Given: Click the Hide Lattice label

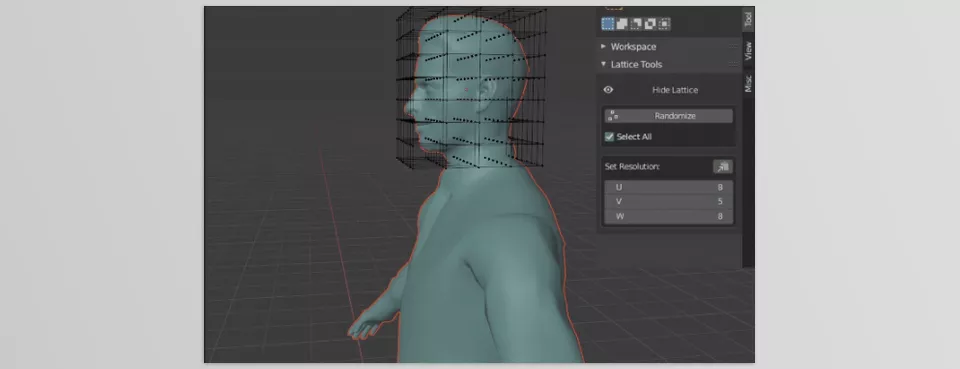Looking at the screenshot, I should (675, 90).
